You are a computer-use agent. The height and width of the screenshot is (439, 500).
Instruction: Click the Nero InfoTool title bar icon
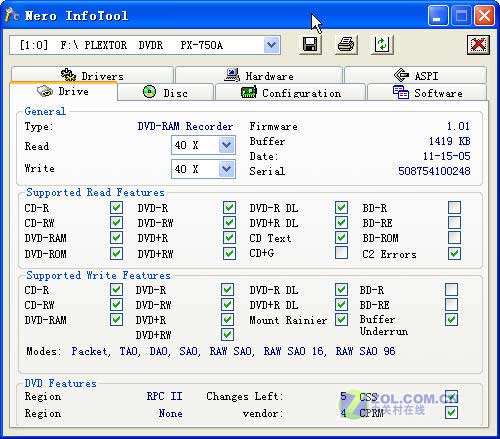click(x=12, y=15)
